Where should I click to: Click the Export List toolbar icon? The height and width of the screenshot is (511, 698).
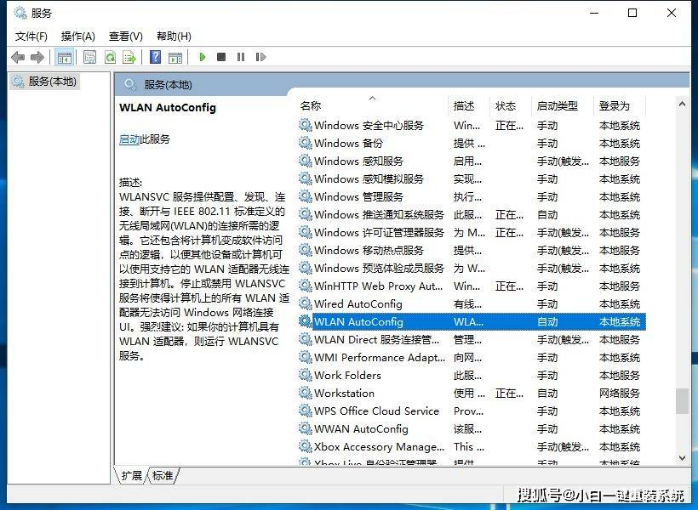129,57
